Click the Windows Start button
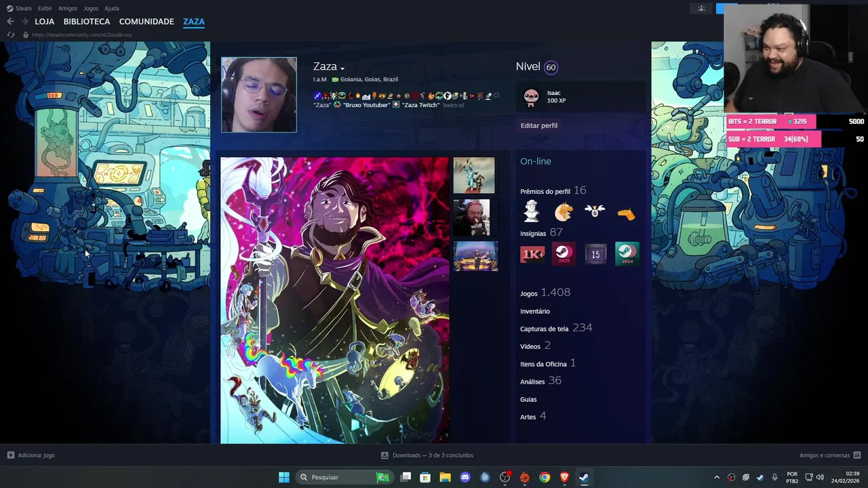Image resolution: width=868 pixels, height=488 pixels. [x=284, y=477]
